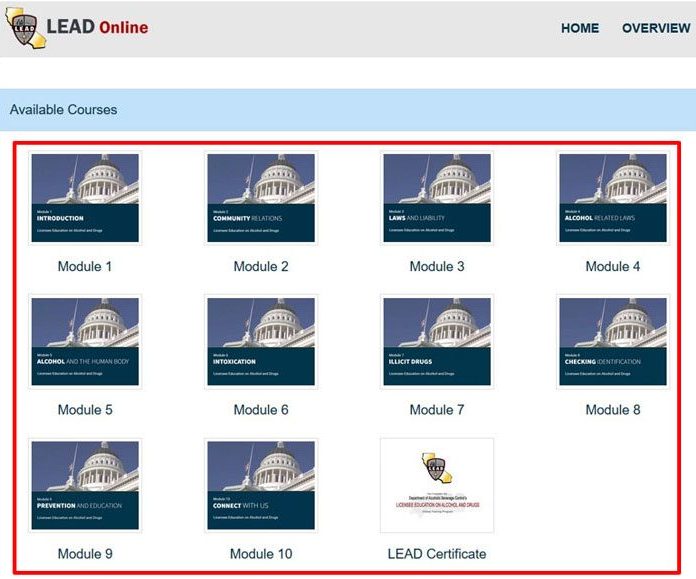Screen dimensions: 696x579
Task: Open Module 1 Introduction thumbnail
Action: (x=85, y=198)
